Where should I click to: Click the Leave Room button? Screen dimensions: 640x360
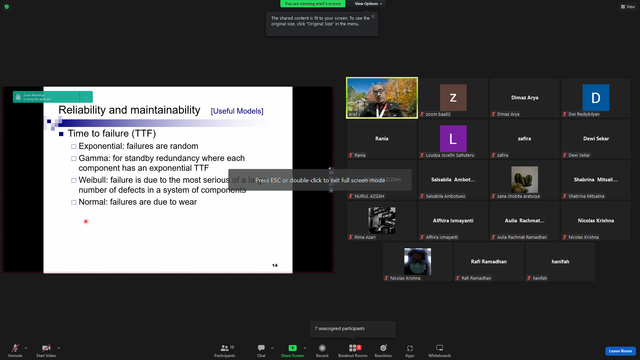620,351
